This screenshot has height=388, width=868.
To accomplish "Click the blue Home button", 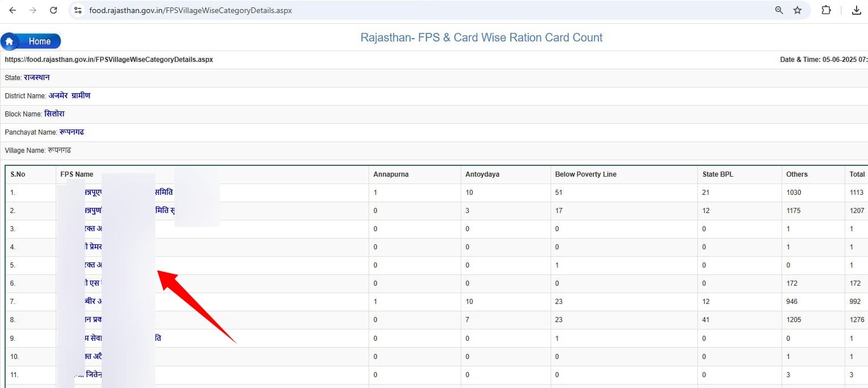I will click(x=32, y=41).
